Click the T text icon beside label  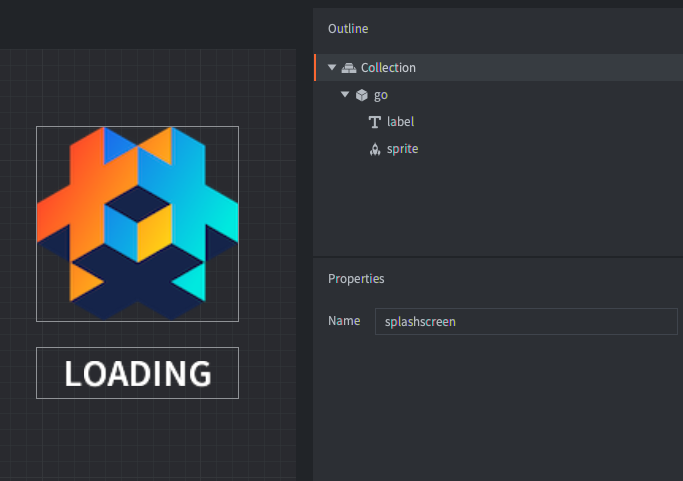point(375,122)
